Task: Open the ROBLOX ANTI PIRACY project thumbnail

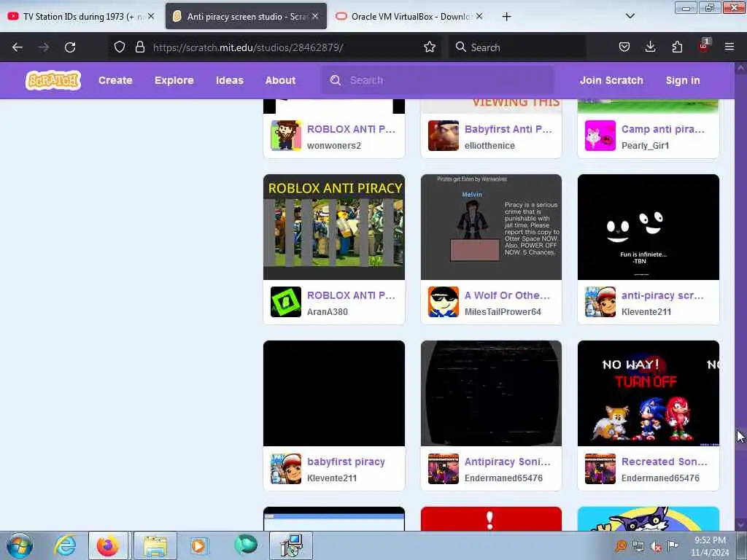Action: tap(334, 227)
